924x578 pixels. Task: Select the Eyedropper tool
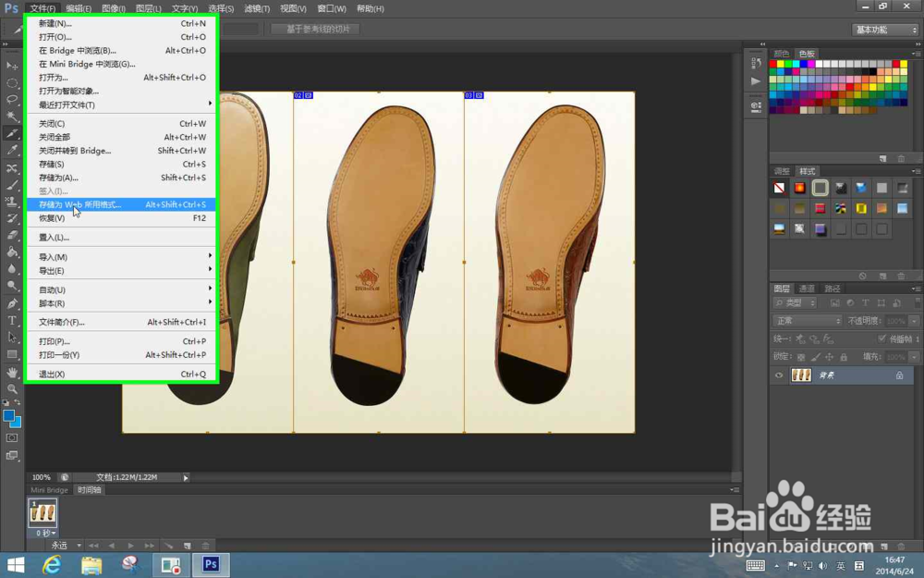[x=12, y=150]
